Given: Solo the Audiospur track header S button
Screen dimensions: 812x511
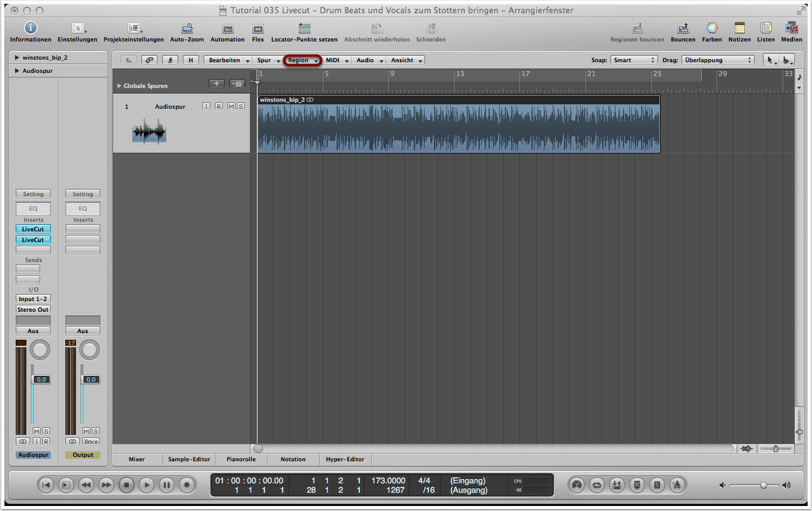Looking at the screenshot, I should point(240,107).
